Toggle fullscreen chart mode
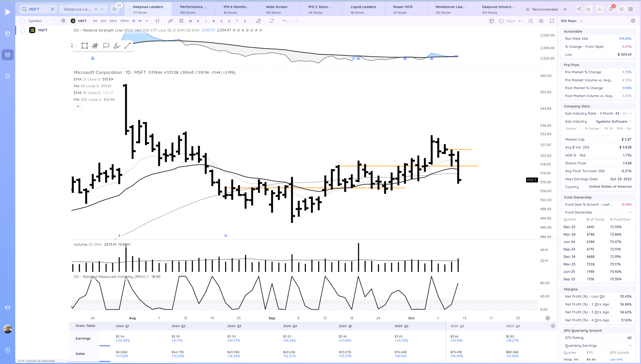 [x=552, y=21]
